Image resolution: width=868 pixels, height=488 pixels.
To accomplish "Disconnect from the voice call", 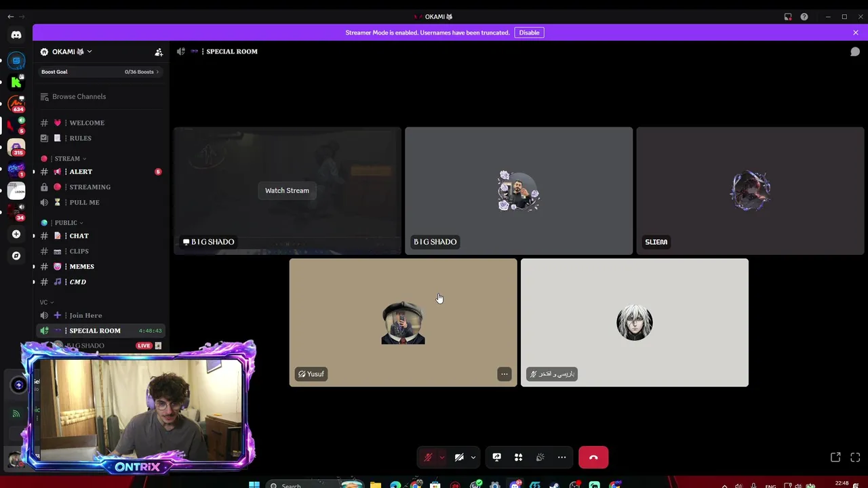I will click(x=593, y=457).
